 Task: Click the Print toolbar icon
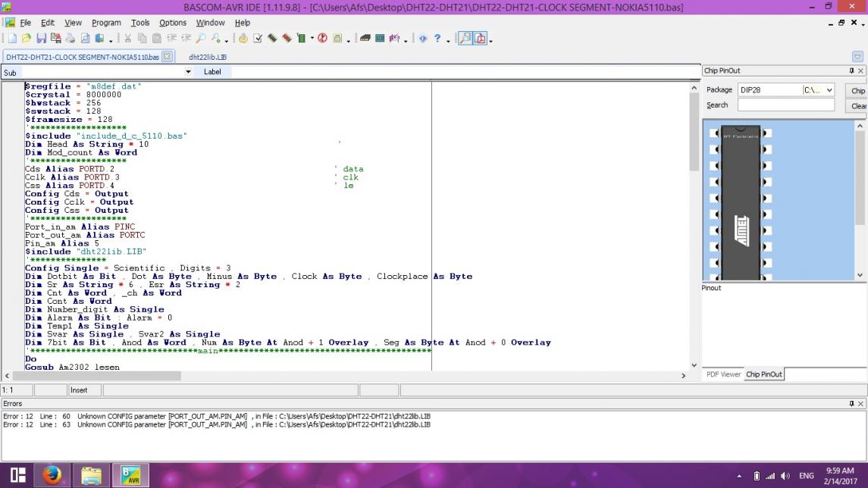71,39
